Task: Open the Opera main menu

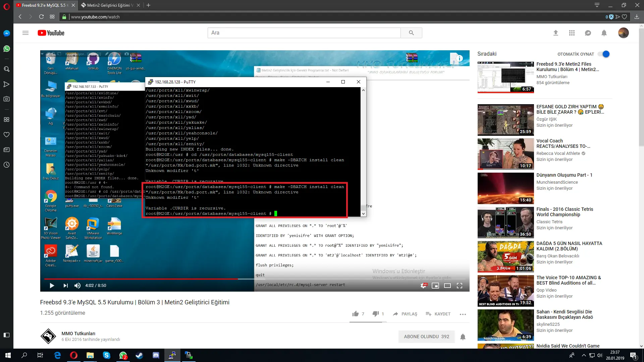Action: click(6, 6)
